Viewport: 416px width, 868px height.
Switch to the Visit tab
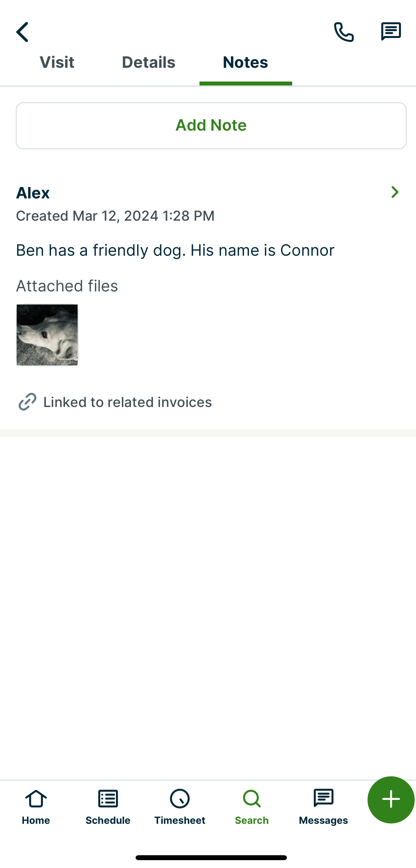pyautogui.click(x=57, y=62)
